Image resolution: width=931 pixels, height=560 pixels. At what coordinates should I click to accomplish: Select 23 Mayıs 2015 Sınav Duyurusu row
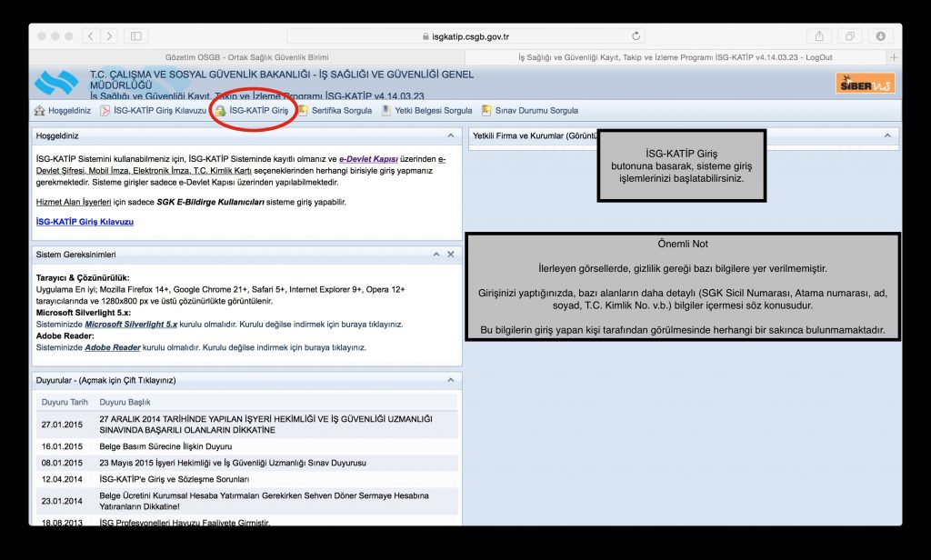pos(247,464)
